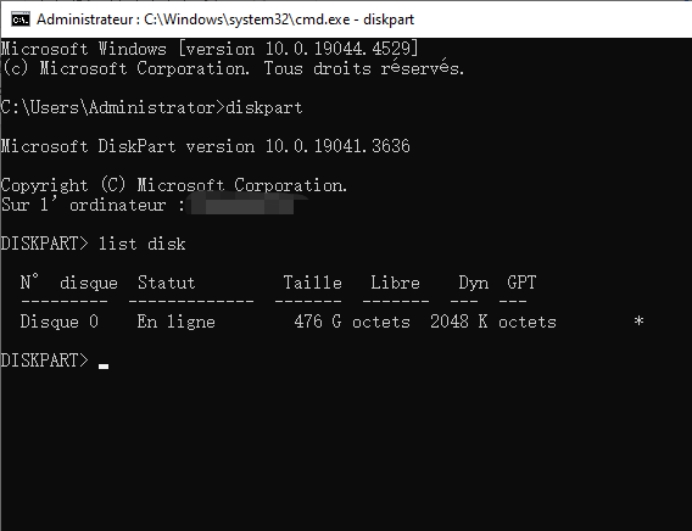This screenshot has width=692, height=531.
Task: Click the asterisk in the GPT column
Action: coord(639,322)
